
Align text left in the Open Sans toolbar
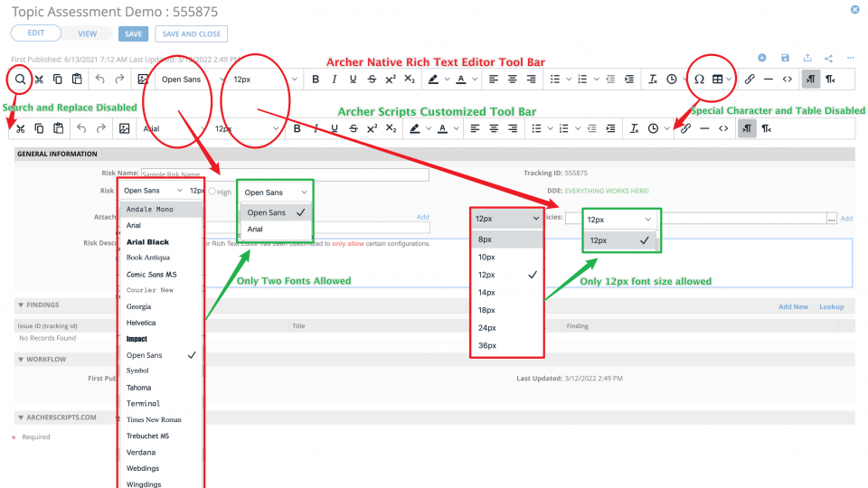click(494, 80)
